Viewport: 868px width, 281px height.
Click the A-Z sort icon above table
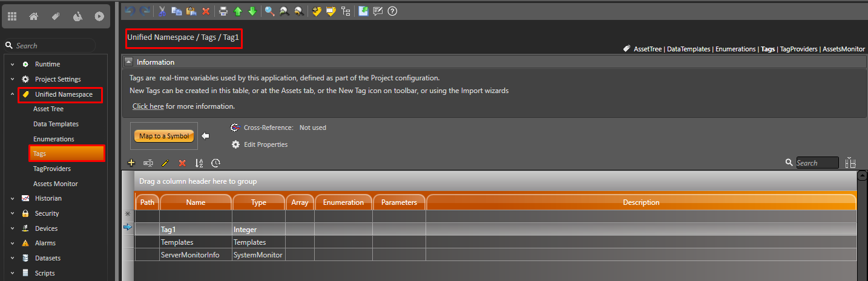click(x=199, y=163)
